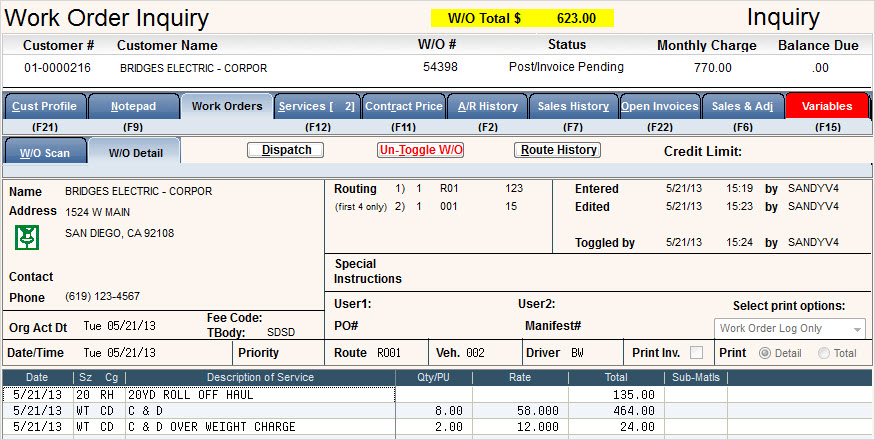The height and width of the screenshot is (440, 875).
Task: Select the W/O Detail sub-tab
Action: (136, 152)
